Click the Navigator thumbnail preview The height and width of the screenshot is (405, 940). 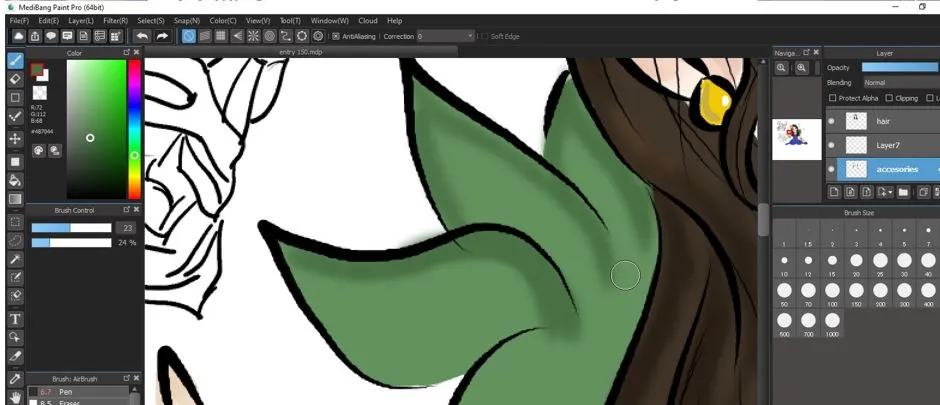[797, 139]
